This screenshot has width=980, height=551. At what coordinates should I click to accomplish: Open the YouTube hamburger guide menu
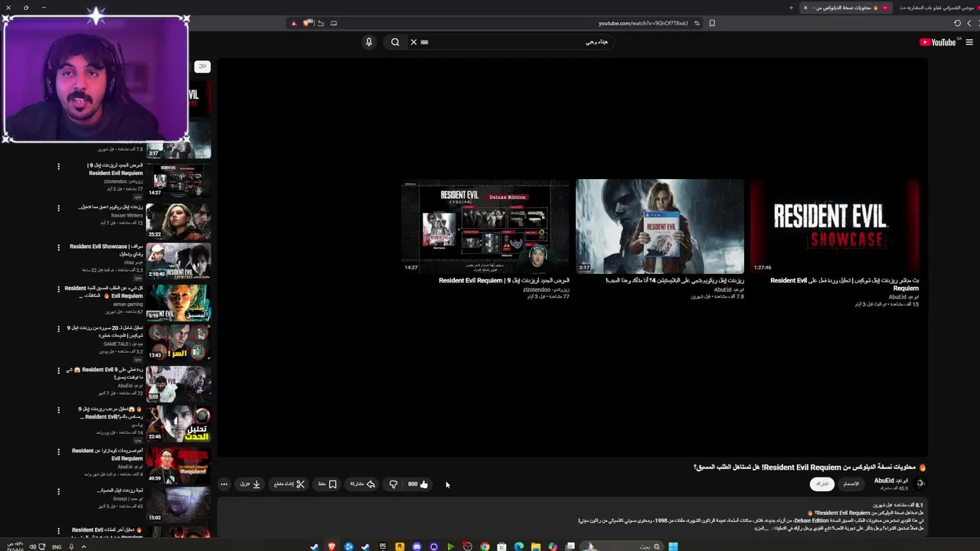pos(969,42)
